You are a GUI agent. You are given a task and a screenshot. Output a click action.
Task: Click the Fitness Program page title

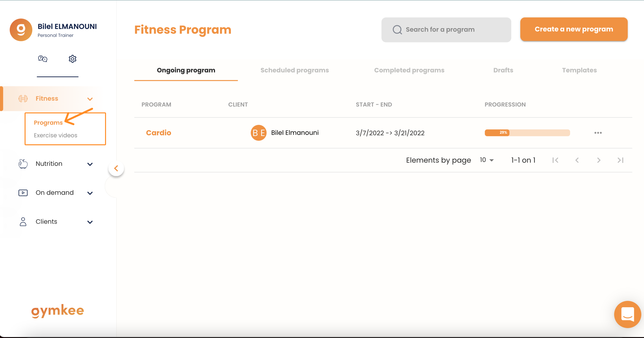183,30
